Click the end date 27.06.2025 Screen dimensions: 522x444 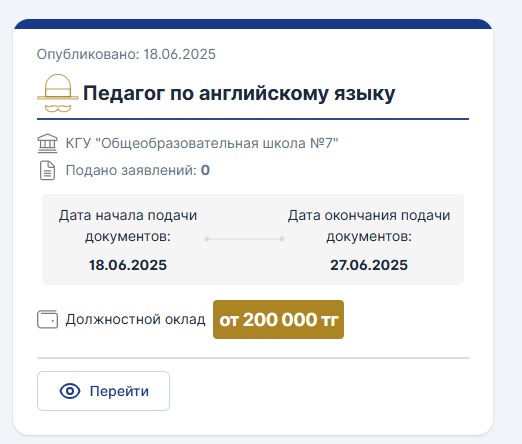(369, 265)
